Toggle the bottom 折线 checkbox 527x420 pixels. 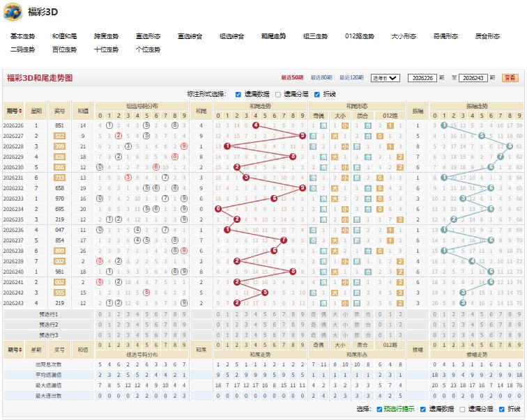coord(502,410)
